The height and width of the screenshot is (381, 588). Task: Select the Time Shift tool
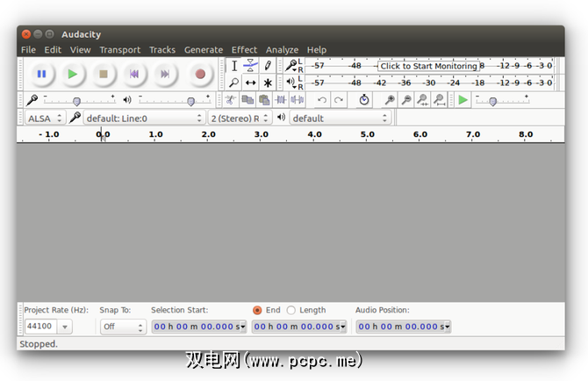(x=251, y=83)
